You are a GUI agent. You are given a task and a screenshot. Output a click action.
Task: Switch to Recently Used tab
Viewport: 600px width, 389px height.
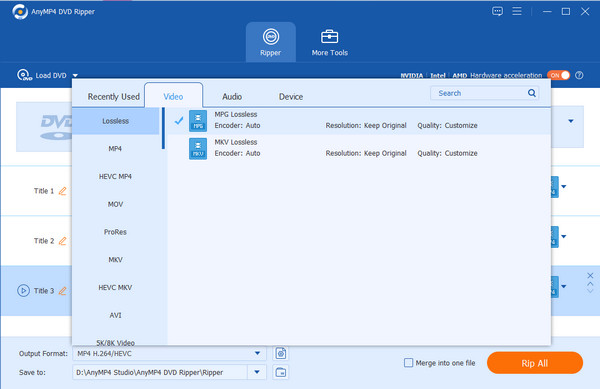(113, 96)
